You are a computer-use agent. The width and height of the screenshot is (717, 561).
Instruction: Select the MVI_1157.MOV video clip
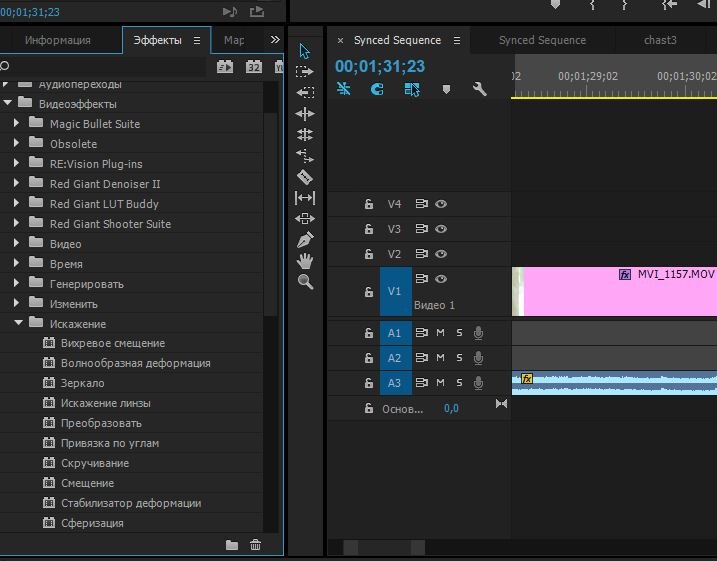(614, 291)
